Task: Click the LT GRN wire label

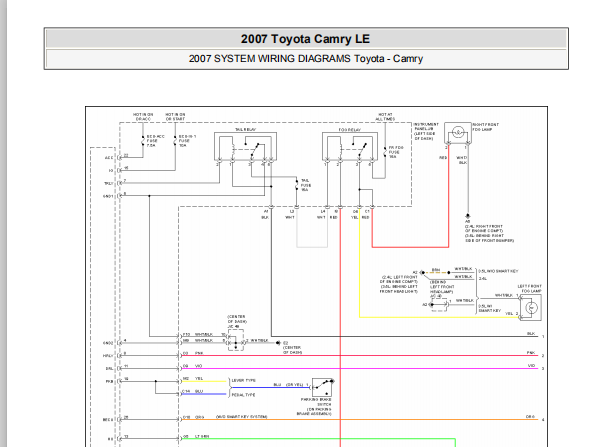Action: pyautogui.click(x=202, y=436)
